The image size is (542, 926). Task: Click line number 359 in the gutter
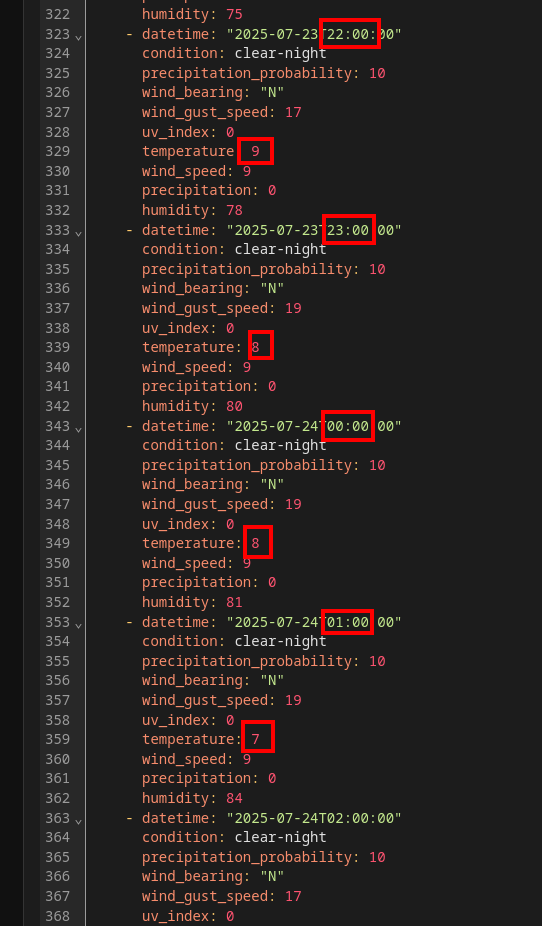[x=57, y=739]
